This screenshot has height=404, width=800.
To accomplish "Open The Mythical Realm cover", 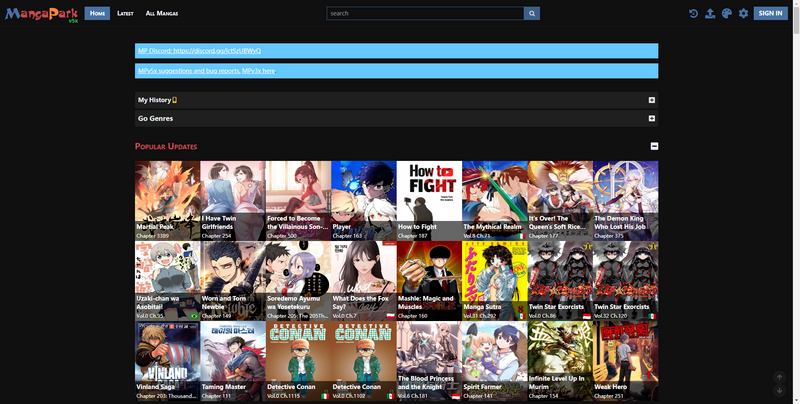I will 494,200.
